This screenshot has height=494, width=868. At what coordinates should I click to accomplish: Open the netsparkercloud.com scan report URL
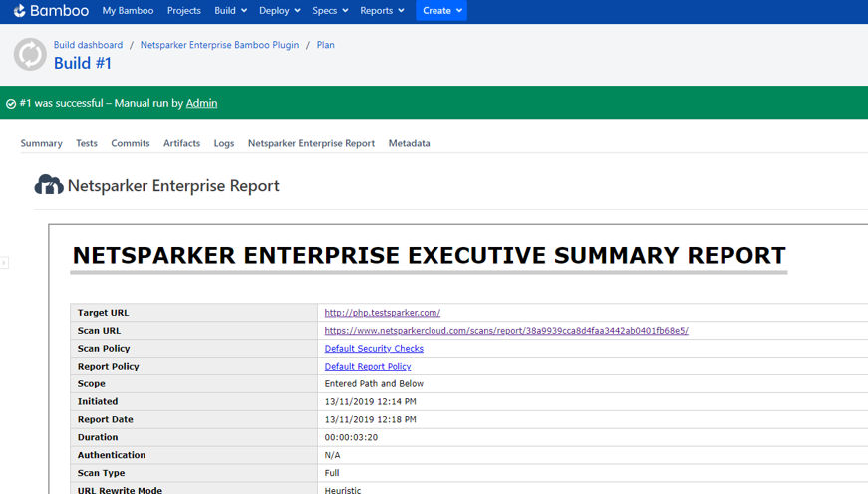506,331
